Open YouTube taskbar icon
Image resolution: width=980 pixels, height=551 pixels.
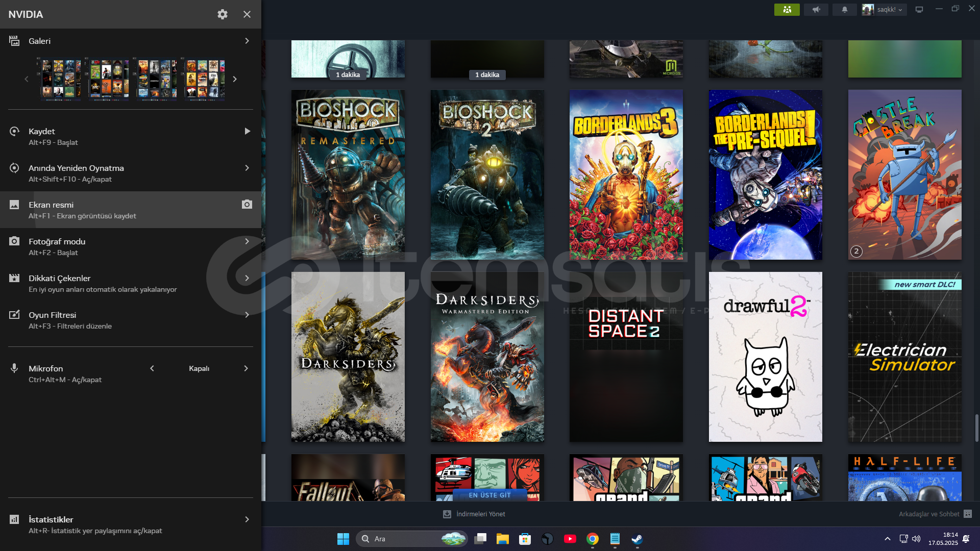570,539
